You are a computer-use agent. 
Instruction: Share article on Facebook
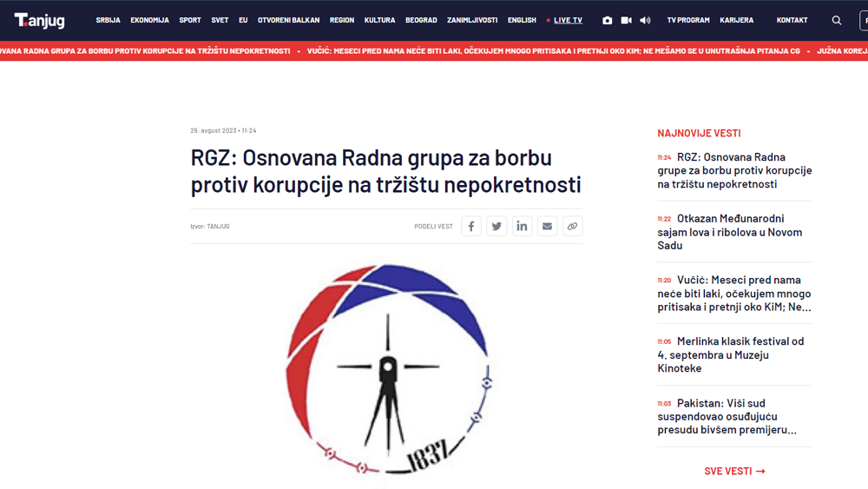[x=471, y=226]
